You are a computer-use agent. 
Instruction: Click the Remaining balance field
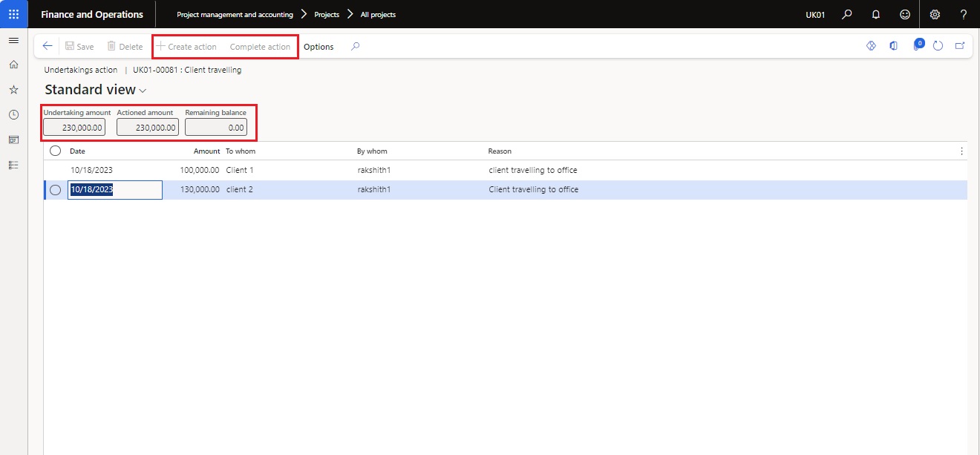tap(216, 127)
